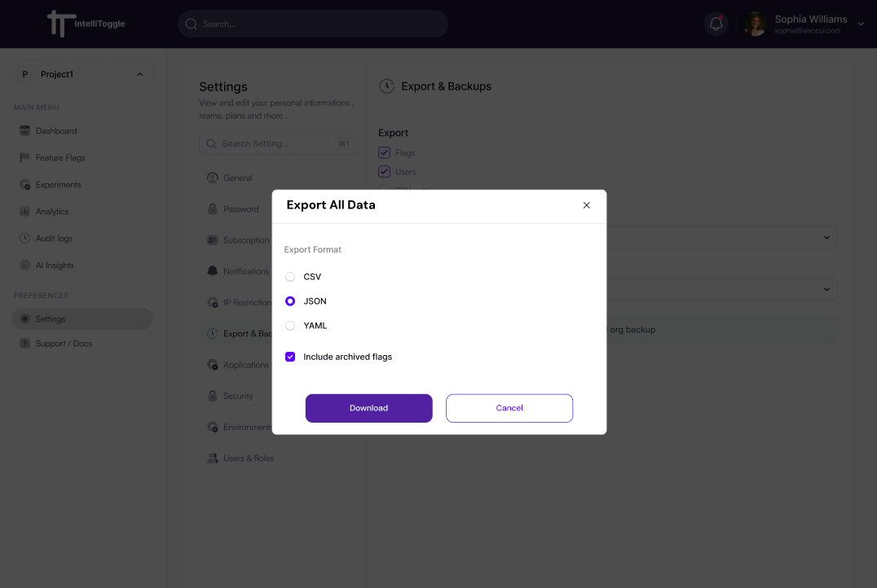The height and width of the screenshot is (588, 877).
Task: Click the notification bell icon
Action: click(x=716, y=24)
